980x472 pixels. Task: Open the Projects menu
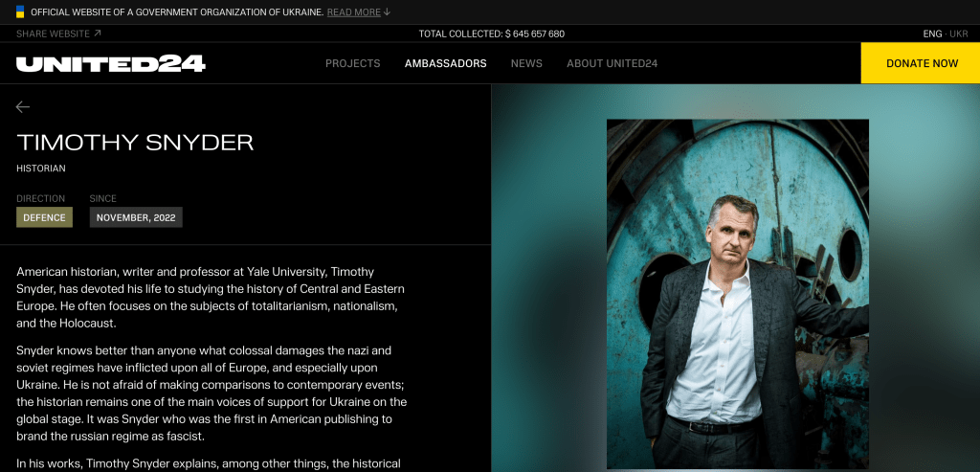pos(352,63)
